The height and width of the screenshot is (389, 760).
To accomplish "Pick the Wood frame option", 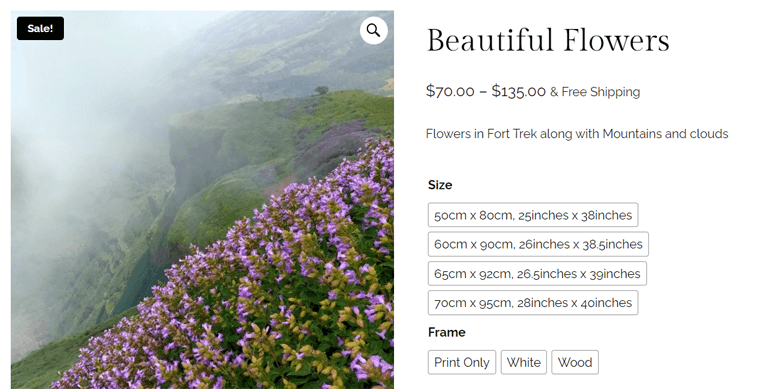I will pos(575,362).
